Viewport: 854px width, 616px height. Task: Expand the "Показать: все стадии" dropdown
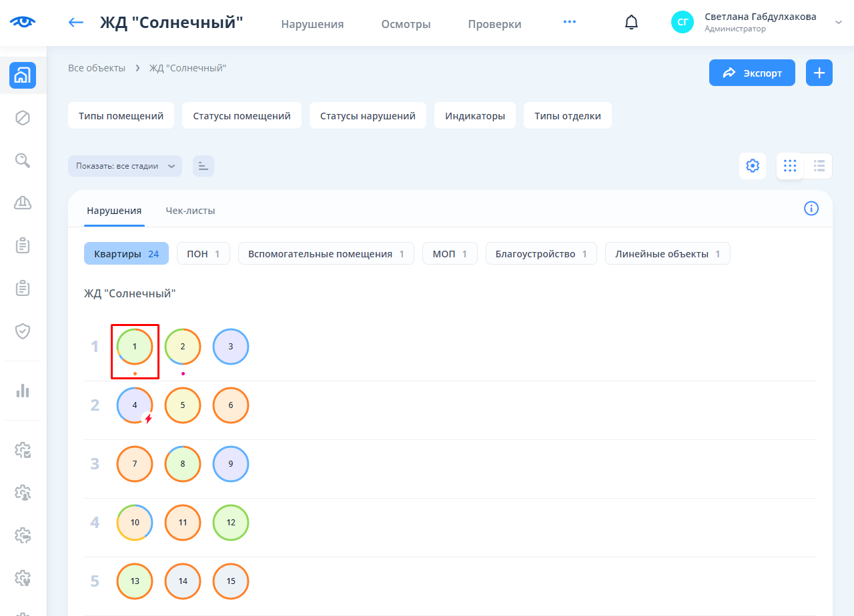pos(125,166)
